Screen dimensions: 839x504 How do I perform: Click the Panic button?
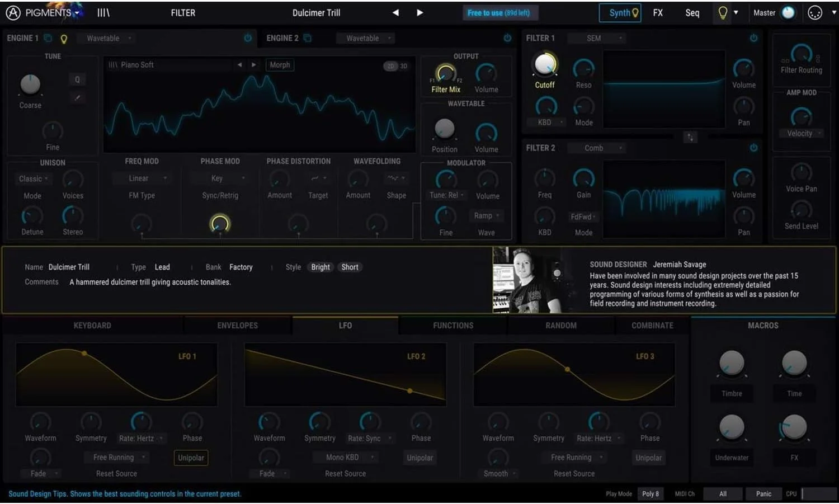[x=763, y=493]
